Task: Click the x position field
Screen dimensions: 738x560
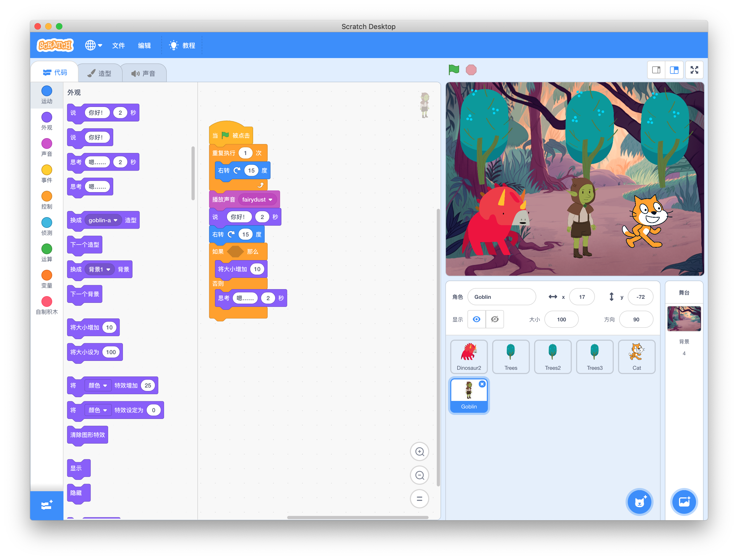Action: (x=582, y=297)
